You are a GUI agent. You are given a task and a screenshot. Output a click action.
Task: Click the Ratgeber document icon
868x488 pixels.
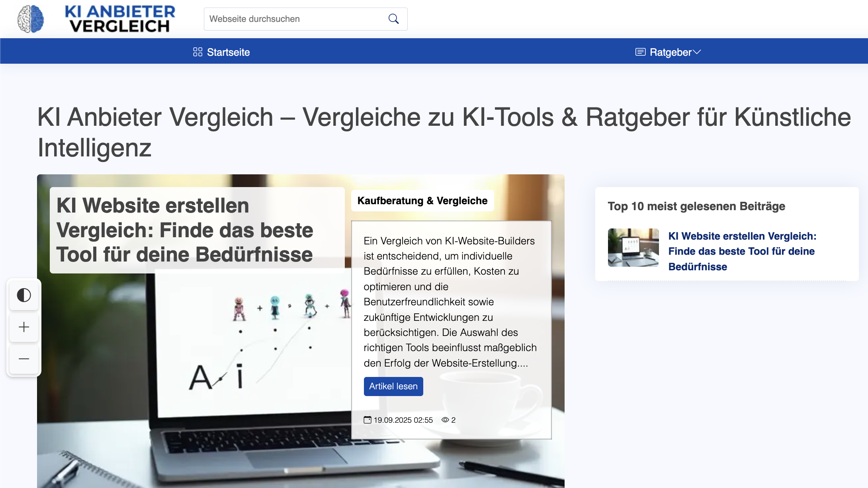(x=640, y=52)
